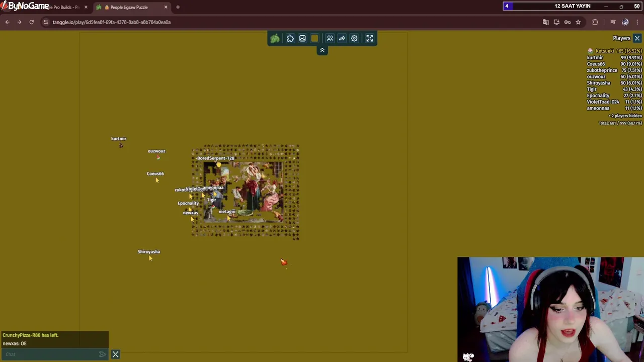The image size is (644, 362).
Task: Show the puzzle preview image
Action: 302,38
